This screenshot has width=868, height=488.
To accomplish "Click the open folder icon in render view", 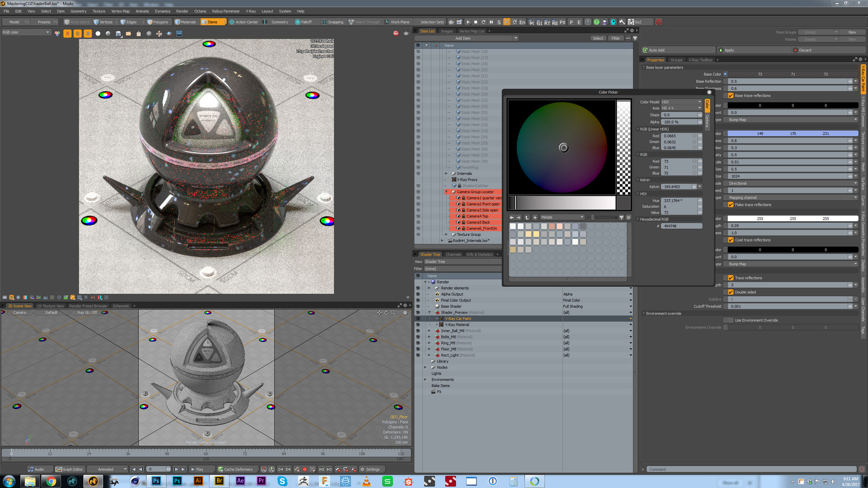I will 128,33.
